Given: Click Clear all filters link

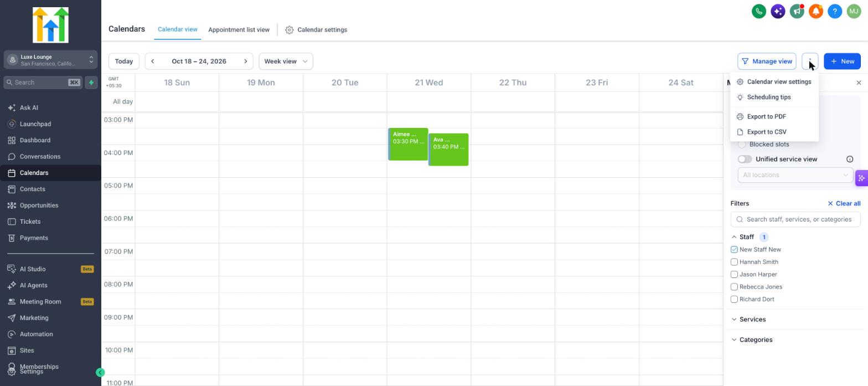Looking at the screenshot, I should [x=844, y=204].
